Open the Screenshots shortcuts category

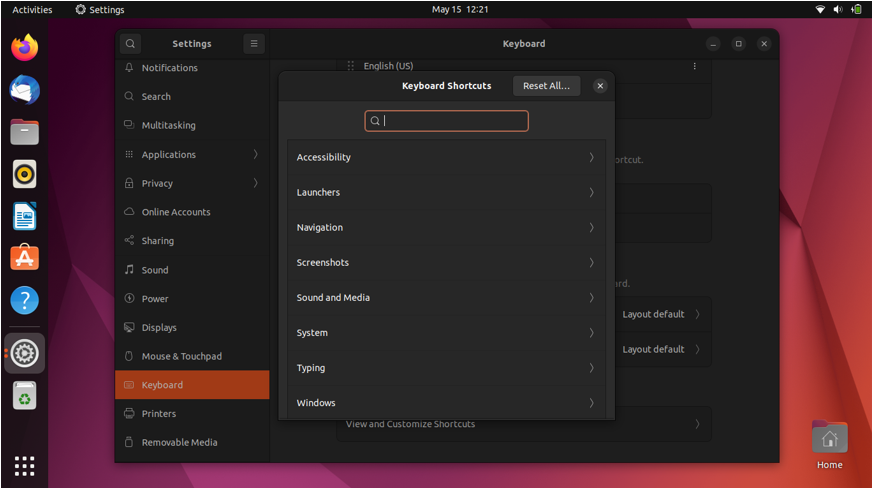(x=446, y=262)
